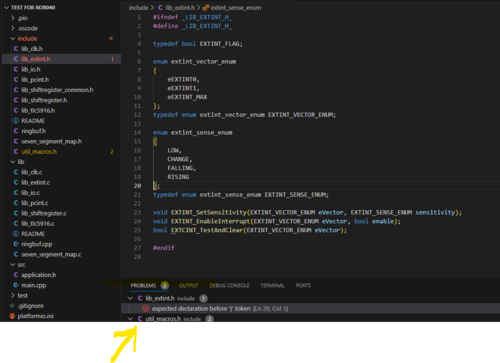Switch to the TERMINAL tab
This screenshot has width=500, height=363.
[x=273, y=286]
